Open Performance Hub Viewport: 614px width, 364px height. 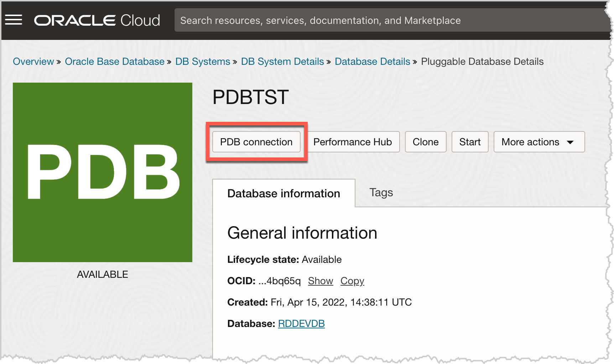pos(353,142)
